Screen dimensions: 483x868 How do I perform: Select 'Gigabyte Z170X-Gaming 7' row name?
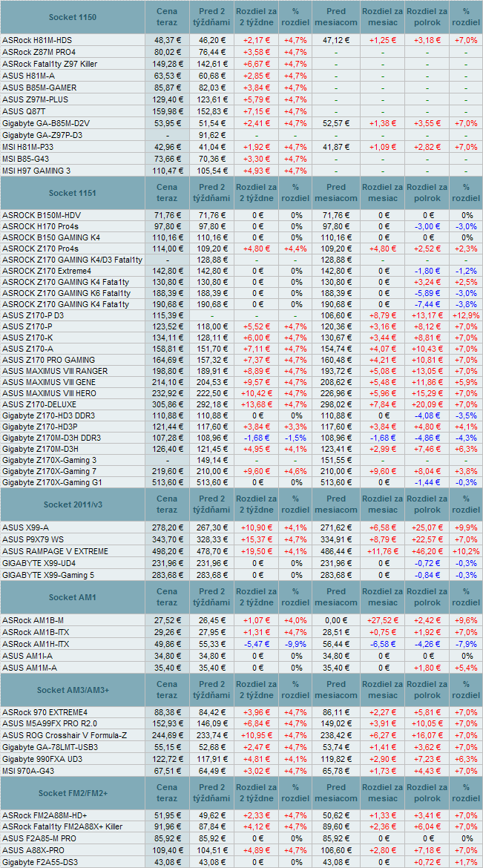coord(49,471)
